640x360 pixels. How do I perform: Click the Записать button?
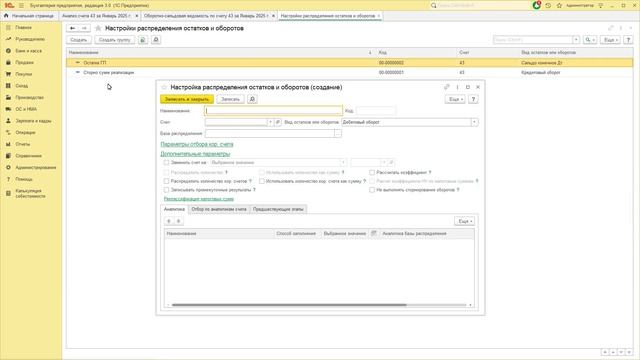point(230,99)
